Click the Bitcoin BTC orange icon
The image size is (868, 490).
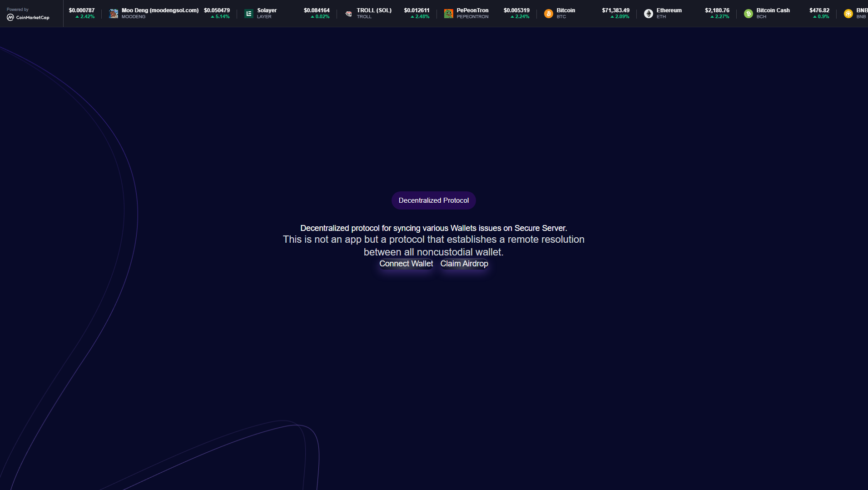[548, 14]
